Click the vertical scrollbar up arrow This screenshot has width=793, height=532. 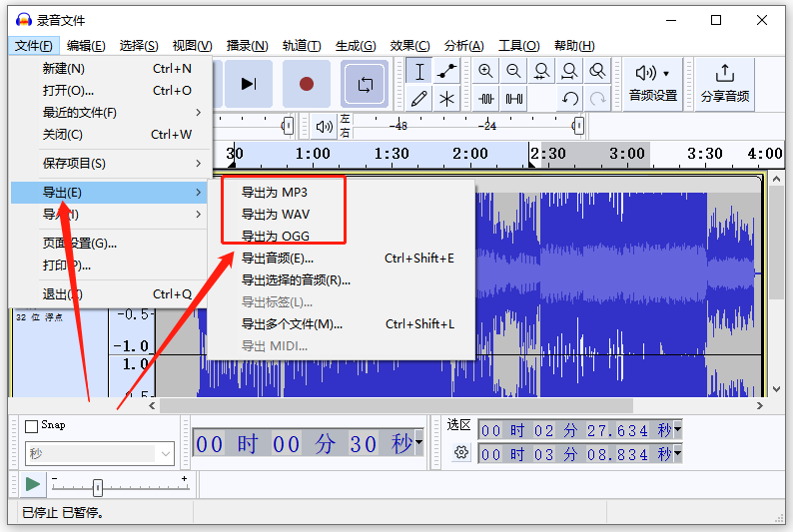tap(777, 179)
